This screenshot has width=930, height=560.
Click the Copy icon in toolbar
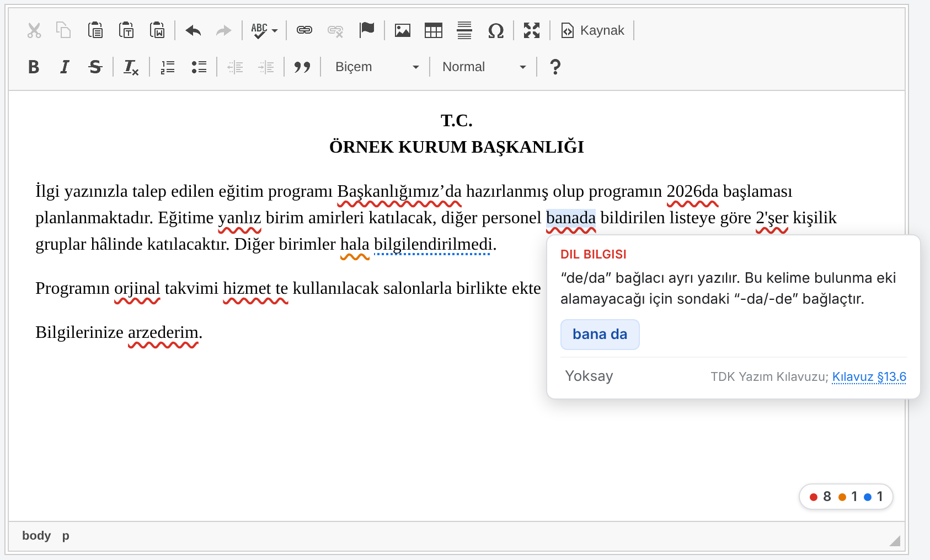[64, 30]
